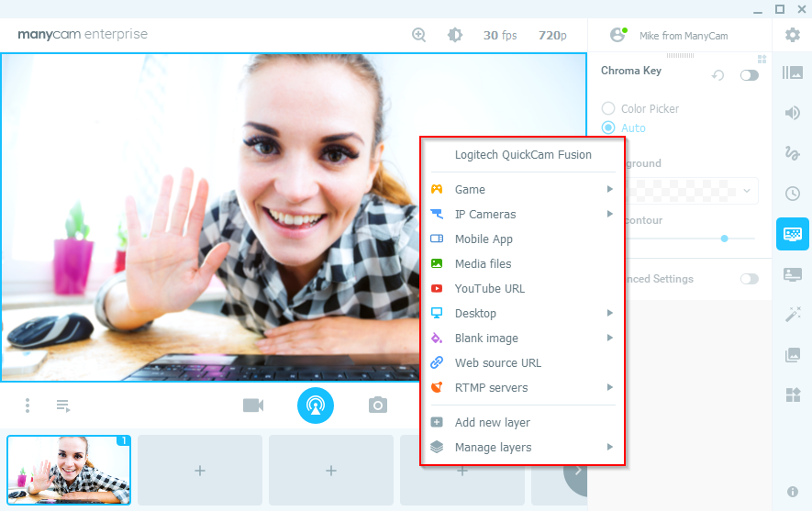Click the panel grip handle above Chroma Key
The width and height of the screenshot is (812, 511).
[x=680, y=55]
